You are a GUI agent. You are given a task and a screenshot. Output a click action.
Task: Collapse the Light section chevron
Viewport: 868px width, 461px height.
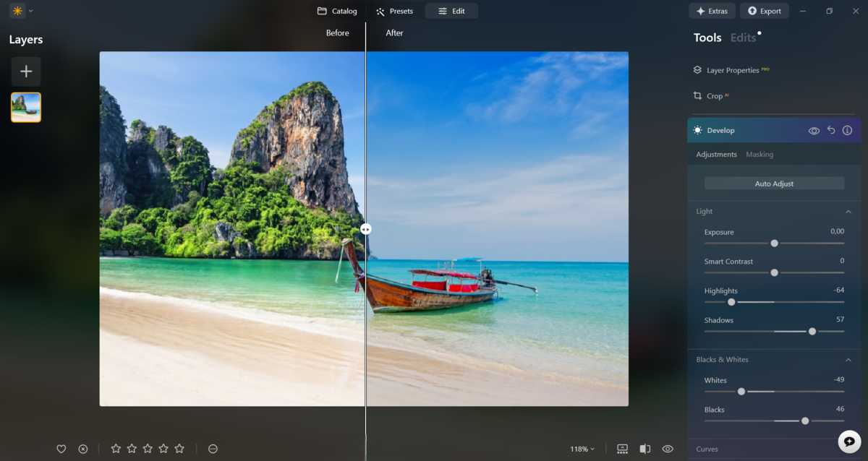click(848, 212)
